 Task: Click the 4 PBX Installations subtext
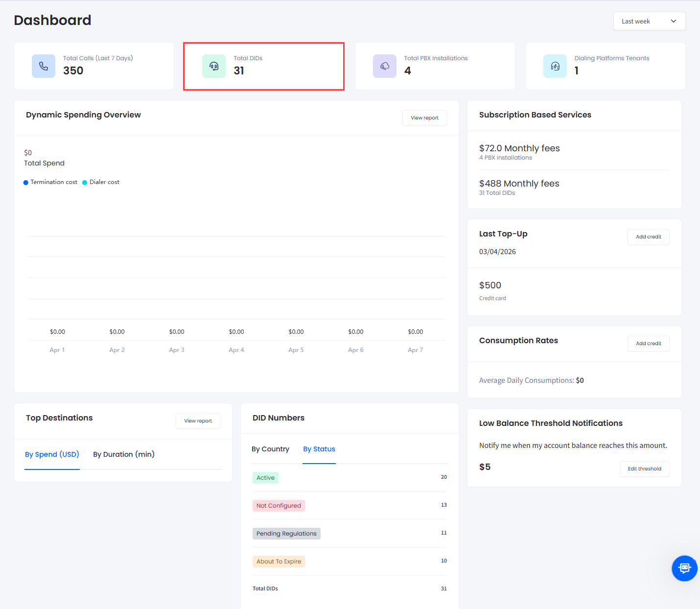tap(505, 158)
